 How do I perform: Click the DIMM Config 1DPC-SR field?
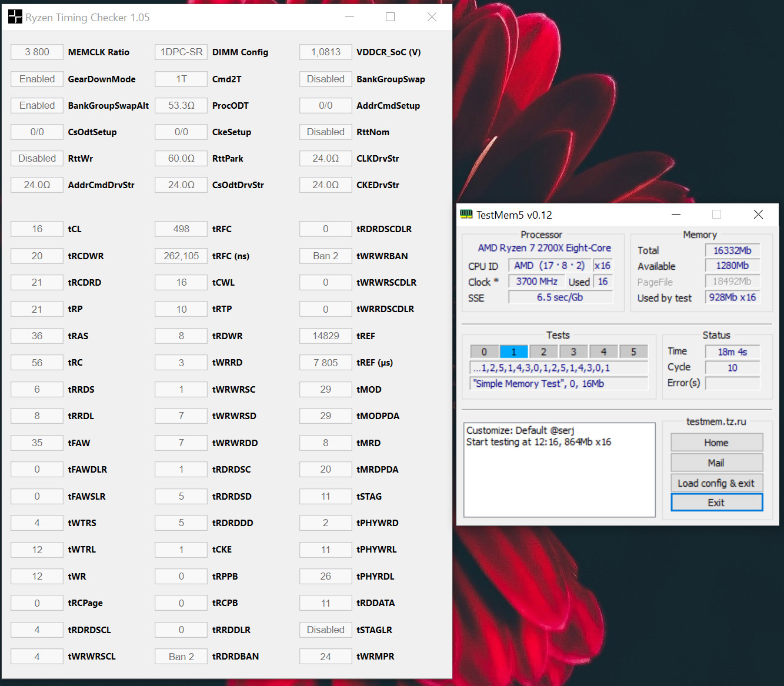(x=181, y=52)
